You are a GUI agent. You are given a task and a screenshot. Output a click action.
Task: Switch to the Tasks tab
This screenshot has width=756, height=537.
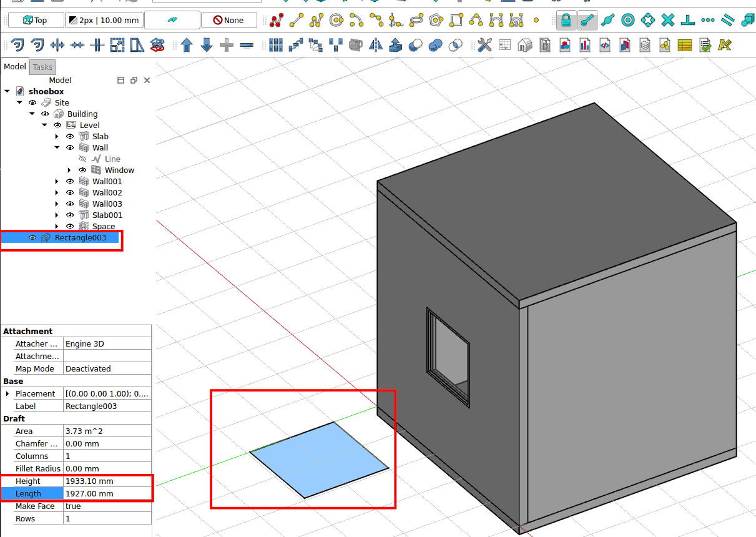pyautogui.click(x=43, y=67)
